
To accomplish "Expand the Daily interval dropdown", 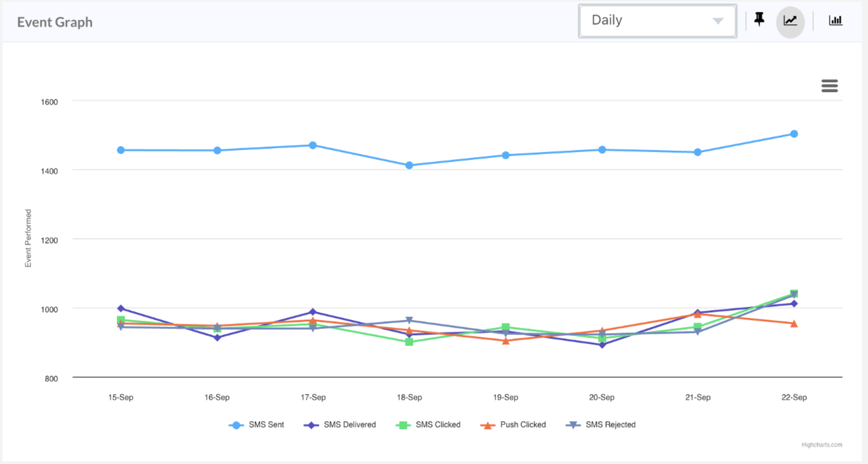I will [x=657, y=21].
